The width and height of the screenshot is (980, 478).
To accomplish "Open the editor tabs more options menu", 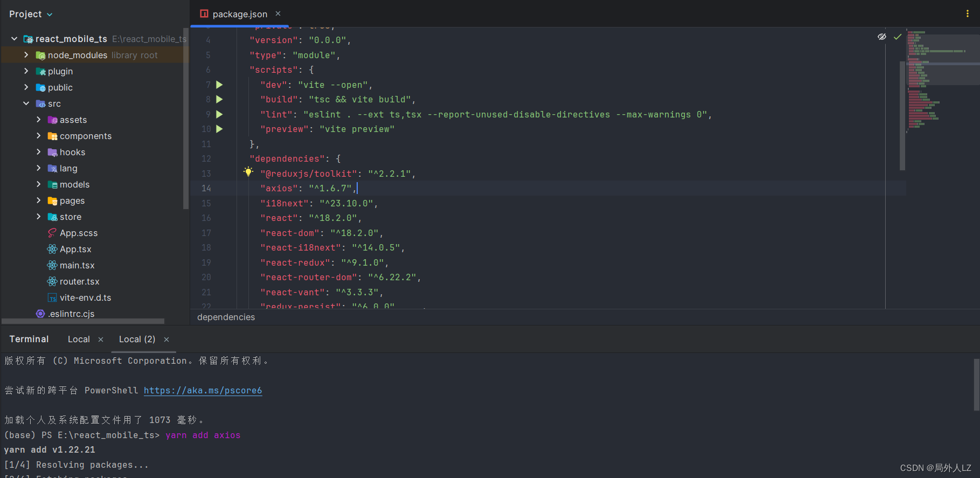I will click(x=968, y=14).
